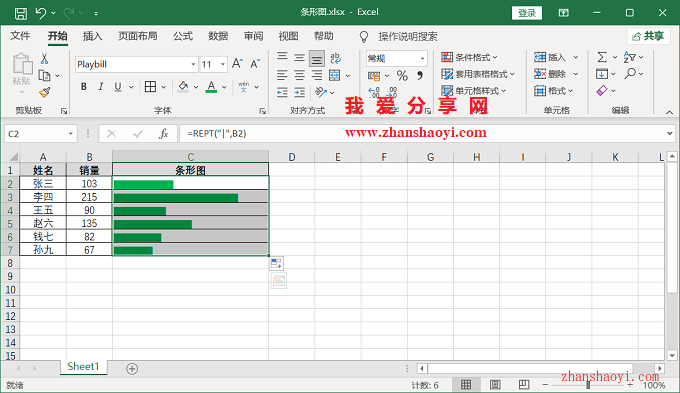Viewport: 680px width, 393px height.
Task: Open the 公式 ribbon tab
Action: (183, 36)
